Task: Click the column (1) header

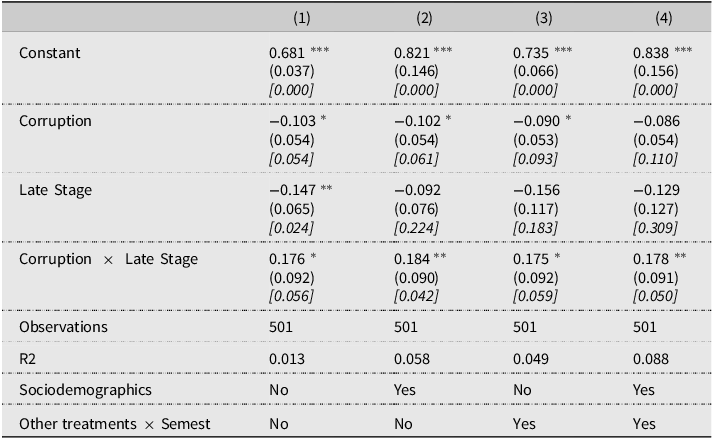Action: (x=301, y=18)
